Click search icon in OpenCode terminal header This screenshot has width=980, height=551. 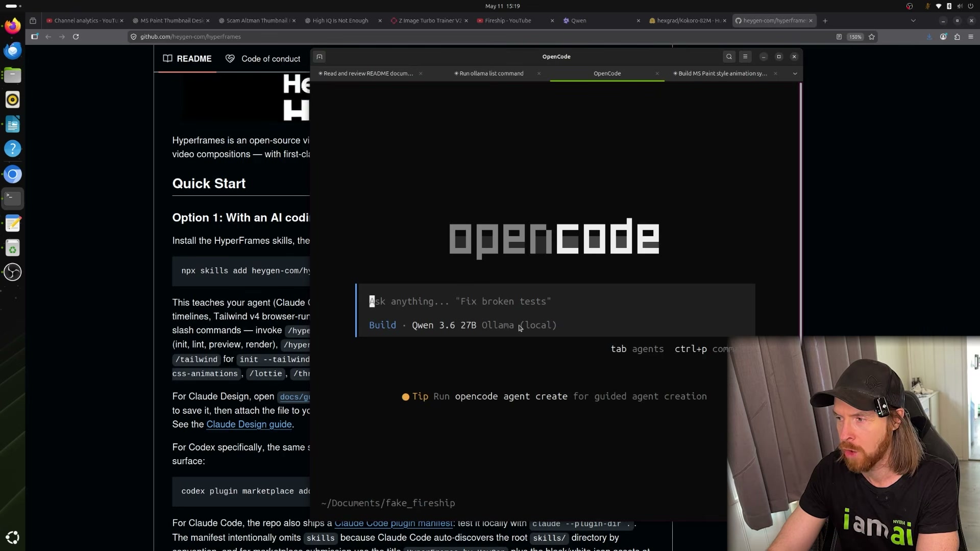pos(729,57)
